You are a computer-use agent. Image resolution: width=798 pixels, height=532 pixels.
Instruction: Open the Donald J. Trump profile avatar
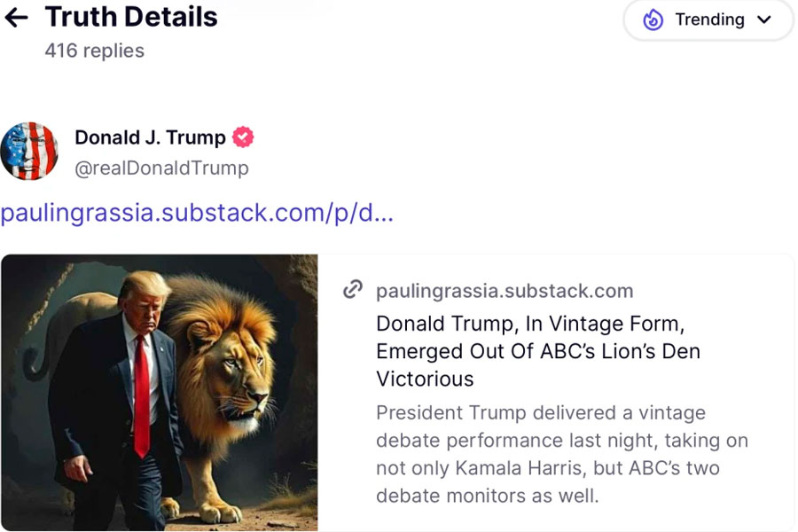click(x=29, y=151)
